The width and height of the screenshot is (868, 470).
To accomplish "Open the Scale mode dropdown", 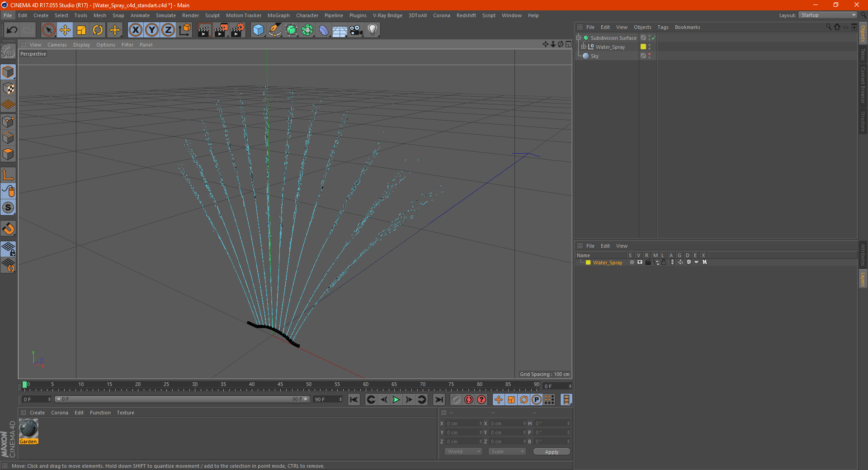I will [x=507, y=451].
